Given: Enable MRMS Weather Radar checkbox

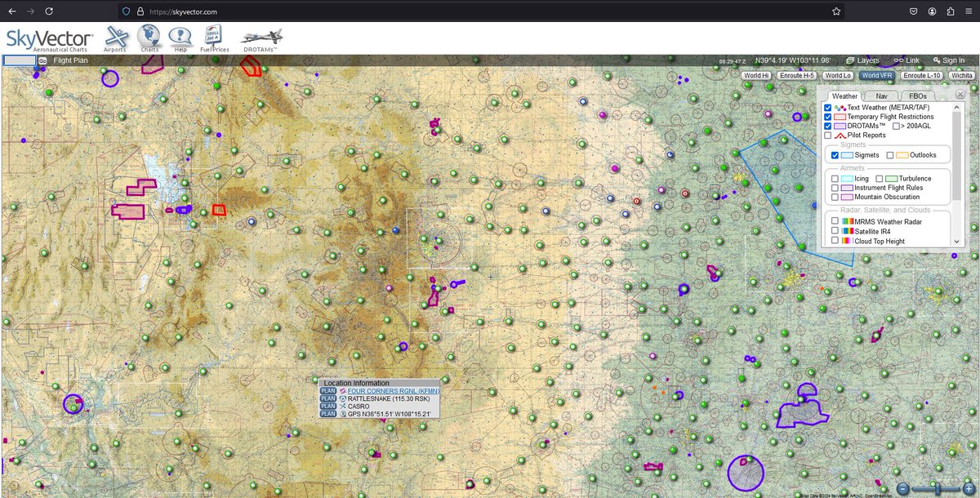Looking at the screenshot, I should [x=835, y=220].
